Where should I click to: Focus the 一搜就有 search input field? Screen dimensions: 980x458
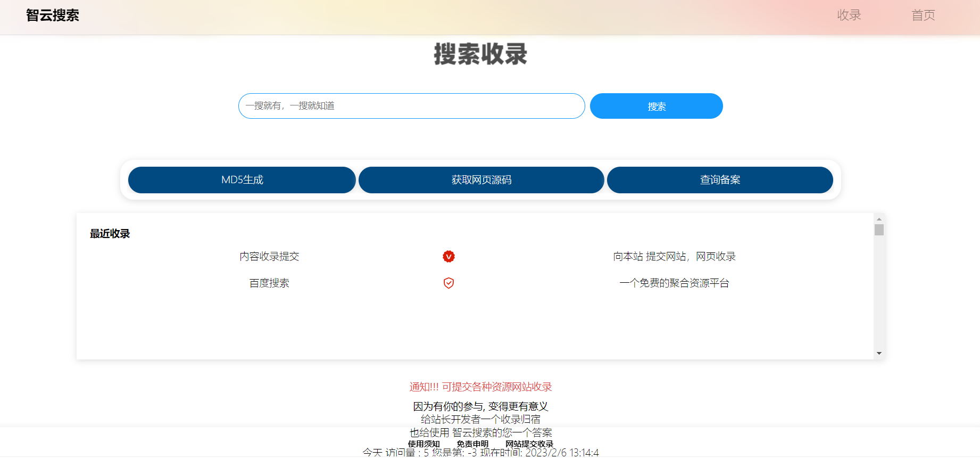[411, 106]
